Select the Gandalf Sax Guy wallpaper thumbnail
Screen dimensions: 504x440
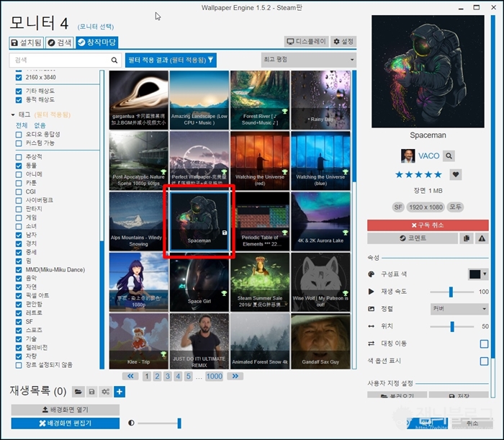pos(320,341)
